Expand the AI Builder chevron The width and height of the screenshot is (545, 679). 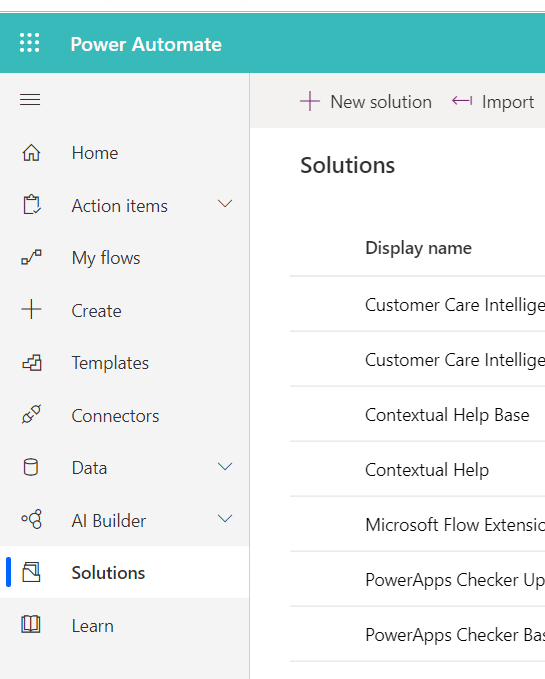[225, 518]
